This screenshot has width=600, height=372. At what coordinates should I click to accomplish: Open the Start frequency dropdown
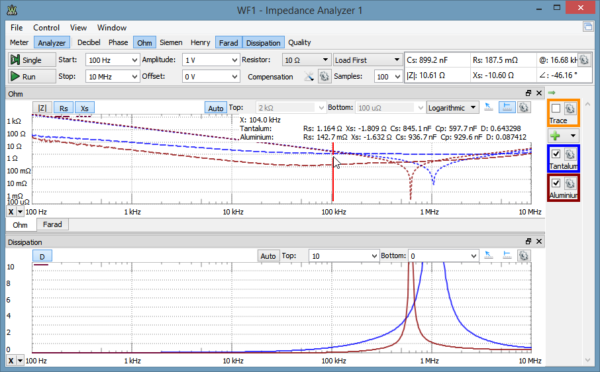coord(134,60)
